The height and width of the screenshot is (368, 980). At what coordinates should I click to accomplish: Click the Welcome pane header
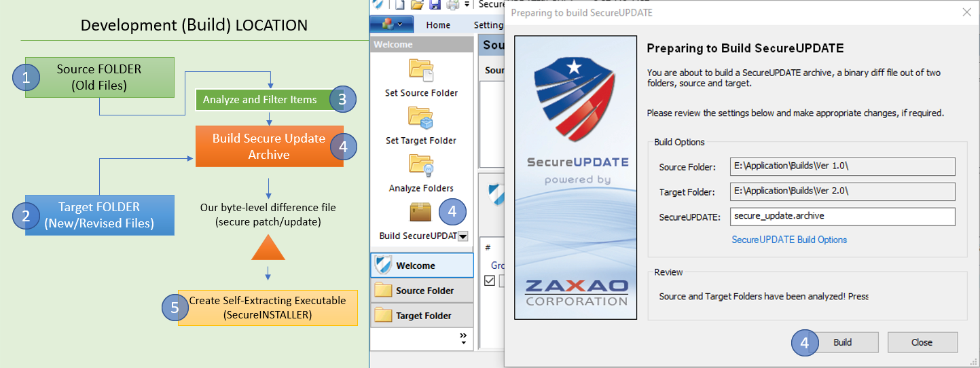pos(422,44)
